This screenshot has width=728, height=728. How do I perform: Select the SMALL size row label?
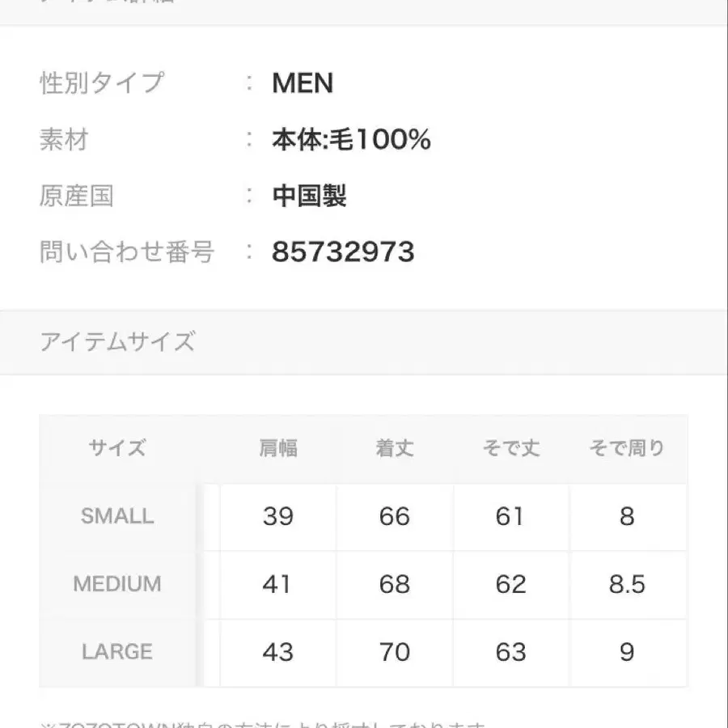[x=117, y=516]
